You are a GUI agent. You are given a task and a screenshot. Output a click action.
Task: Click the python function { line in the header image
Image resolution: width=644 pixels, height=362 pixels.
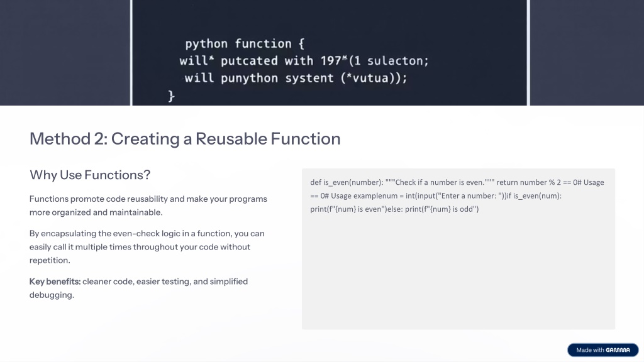point(244,44)
